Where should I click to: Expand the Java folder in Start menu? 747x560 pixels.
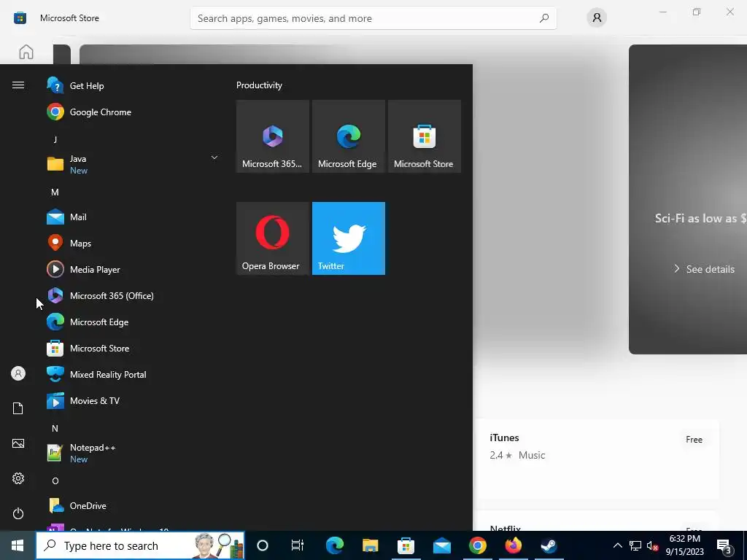[x=133, y=164]
